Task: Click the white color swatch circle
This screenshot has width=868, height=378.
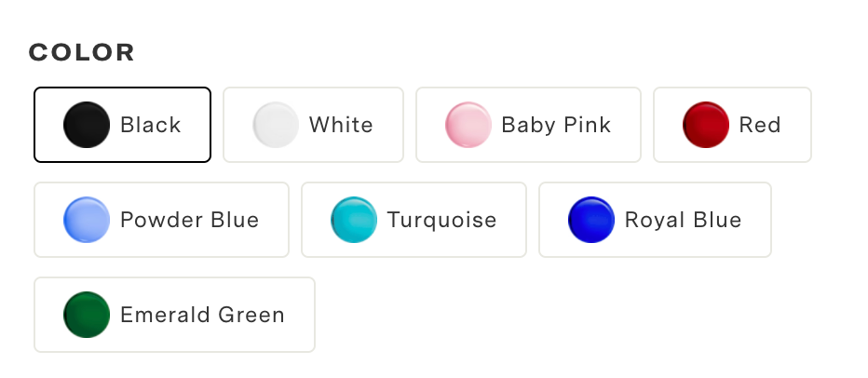Action: pos(276,125)
